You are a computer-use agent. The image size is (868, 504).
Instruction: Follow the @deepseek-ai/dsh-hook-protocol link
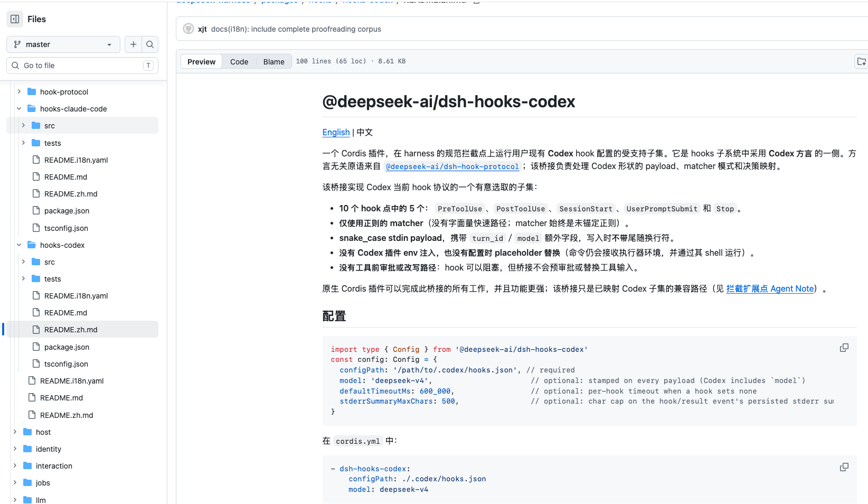tap(452, 166)
